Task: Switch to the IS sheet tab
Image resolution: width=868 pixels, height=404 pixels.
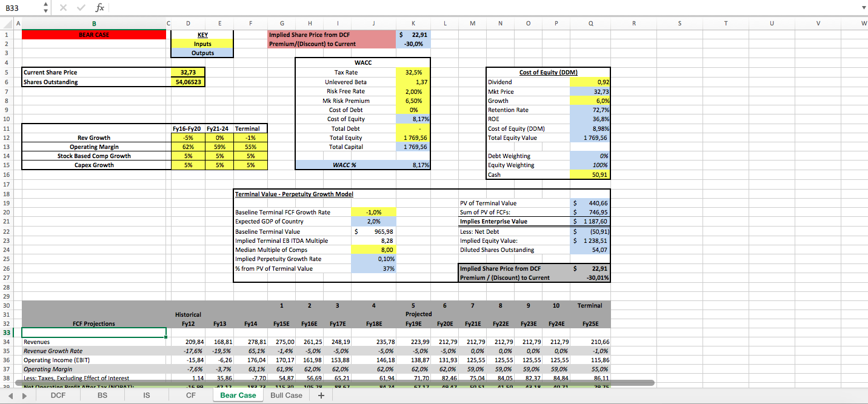Action: click(146, 396)
